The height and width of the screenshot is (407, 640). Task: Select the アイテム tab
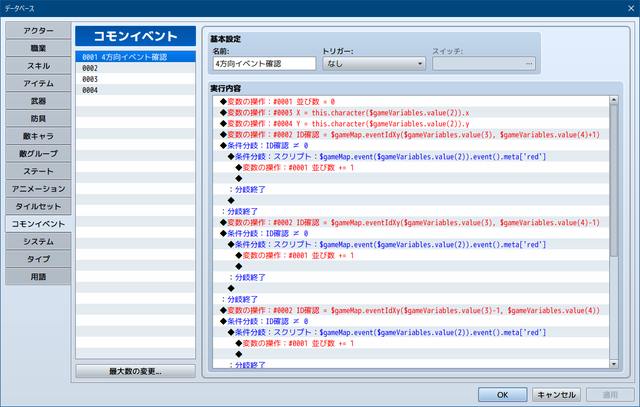coord(38,83)
